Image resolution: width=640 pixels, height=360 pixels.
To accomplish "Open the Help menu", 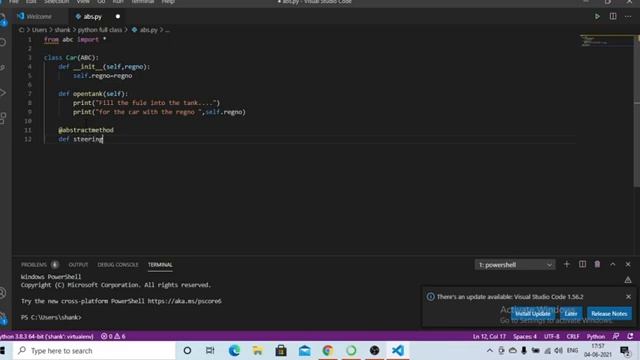I will coord(168,2).
